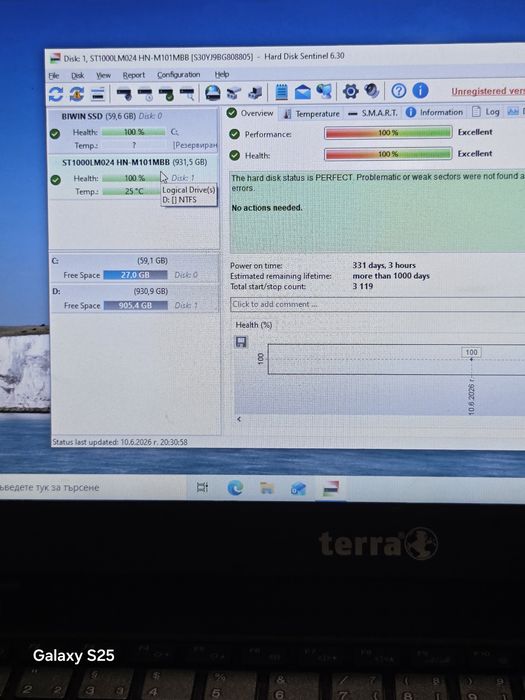Switch to the S.M.A.R.T. tab
This screenshot has width=525, height=700.
coord(373,113)
